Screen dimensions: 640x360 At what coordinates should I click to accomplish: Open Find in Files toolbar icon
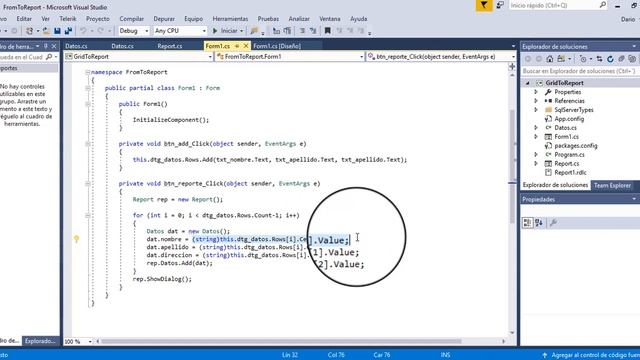(x=254, y=31)
